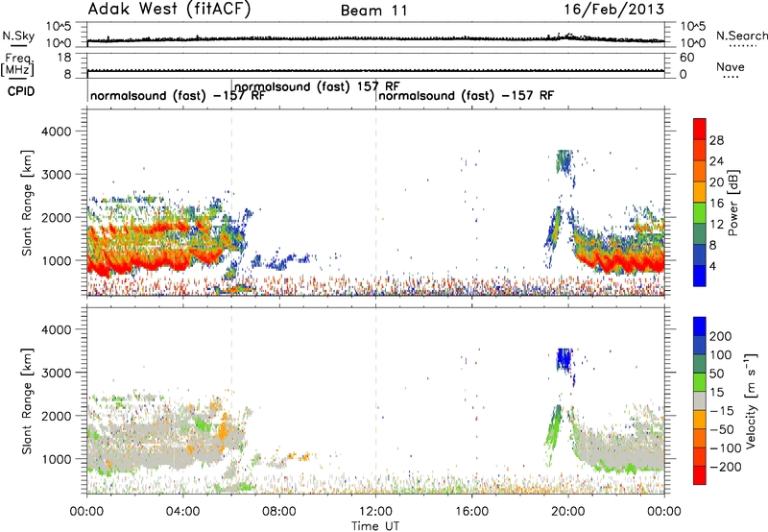The image size is (768, 532).
Task: Click the "3000" tick on the velocity panel
Action: pos(56,373)
